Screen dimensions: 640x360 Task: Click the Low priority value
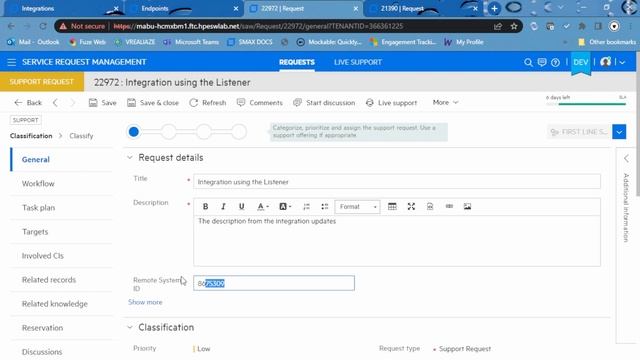click(x=204, y=349)
